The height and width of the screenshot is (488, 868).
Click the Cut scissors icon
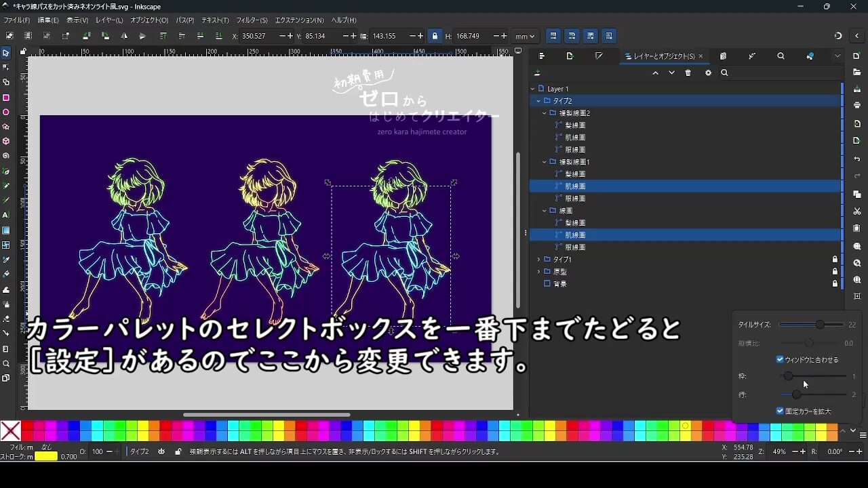click(x=857, y=211)
